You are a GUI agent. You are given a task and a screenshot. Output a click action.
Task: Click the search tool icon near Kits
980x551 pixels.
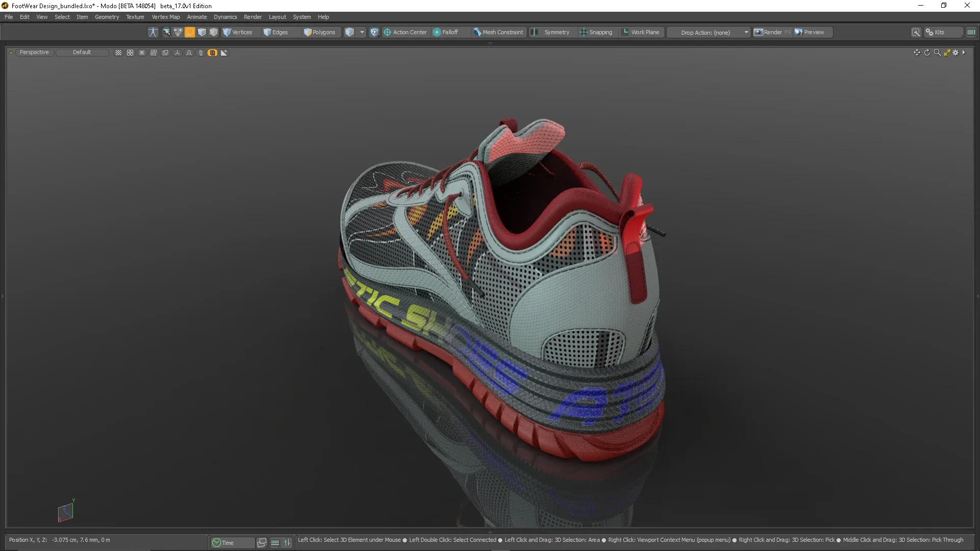[916, 32]
